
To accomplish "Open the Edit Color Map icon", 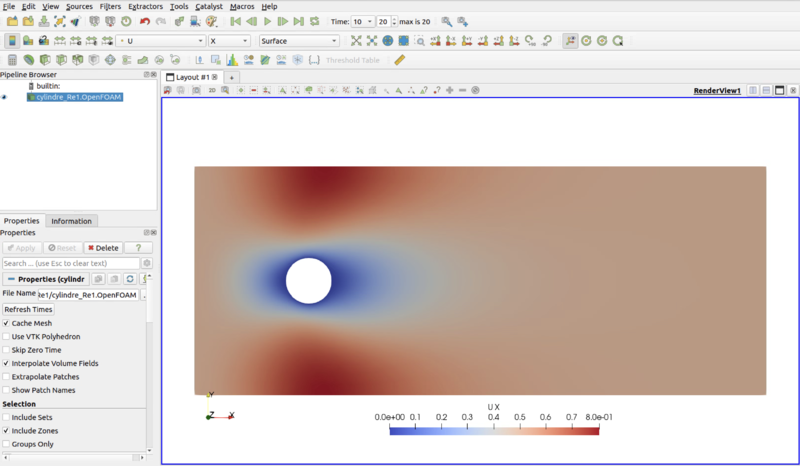I will click(28, 41).
